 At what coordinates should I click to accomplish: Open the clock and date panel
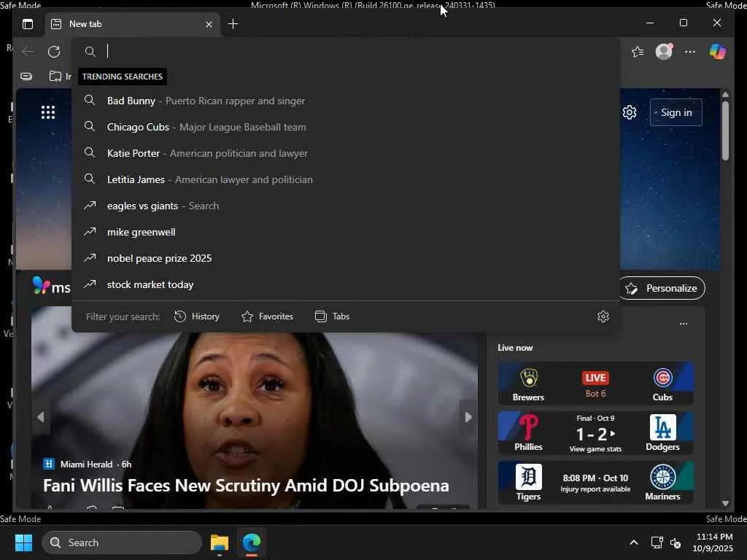coord(713,542)
